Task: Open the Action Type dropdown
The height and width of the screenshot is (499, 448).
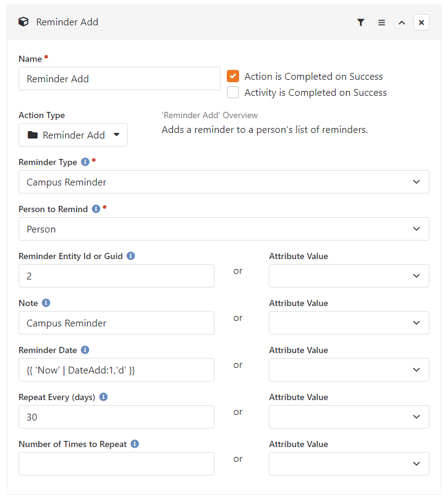Action: 73,135
